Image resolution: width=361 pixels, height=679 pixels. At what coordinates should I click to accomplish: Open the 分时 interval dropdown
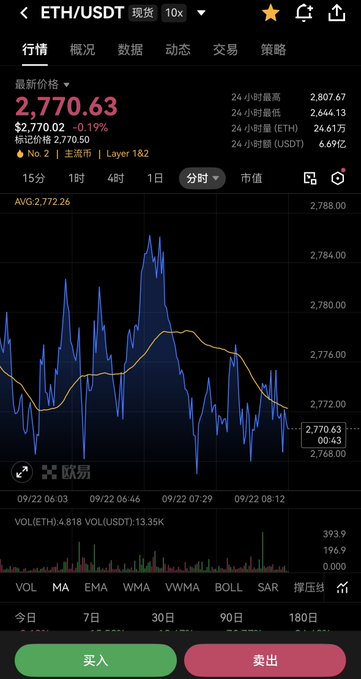(202, 178)
